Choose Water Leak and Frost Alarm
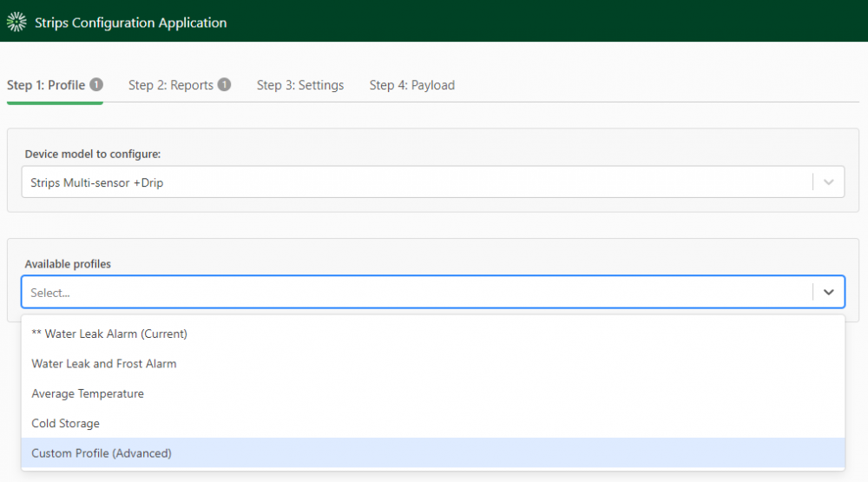868x482 pixels. pos(433,363)
